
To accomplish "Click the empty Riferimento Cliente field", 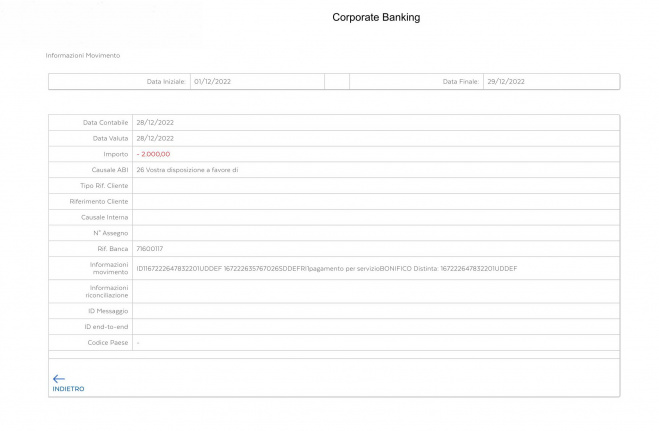I will pyautogui.click(x=375, y=201).
